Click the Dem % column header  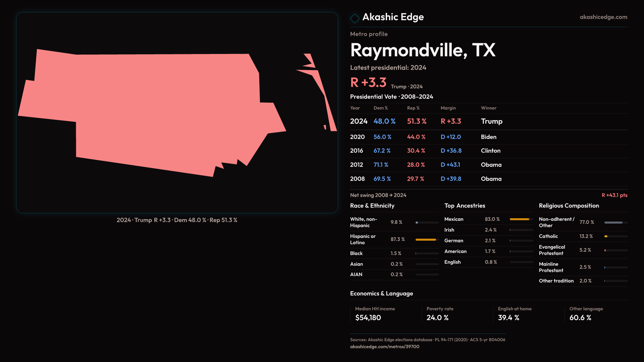pyautogui.click(x=381, y=108)
